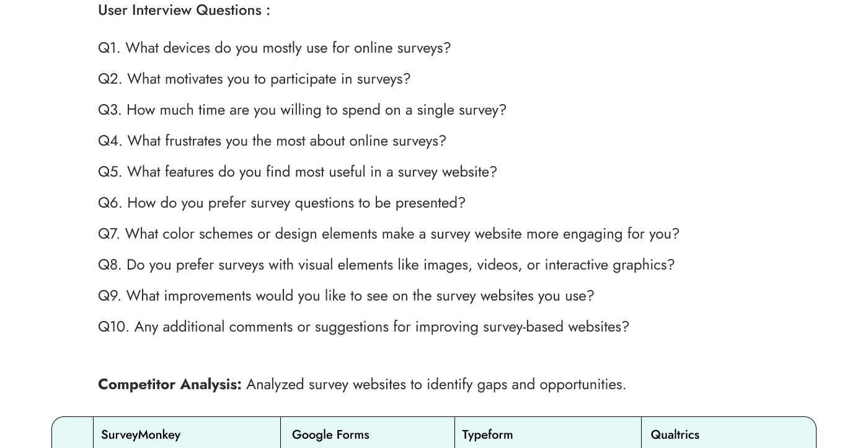Image resolution: width=868 pixels, height=448 pixels.
Task: Select Q5 about most useful features
Action: click(297, 172)
